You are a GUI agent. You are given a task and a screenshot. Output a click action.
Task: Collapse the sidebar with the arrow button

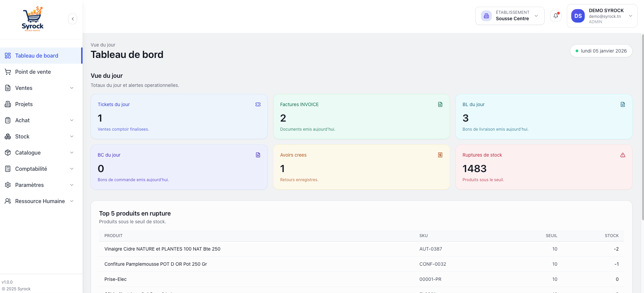pyautogui.click(x=72, y=19)
